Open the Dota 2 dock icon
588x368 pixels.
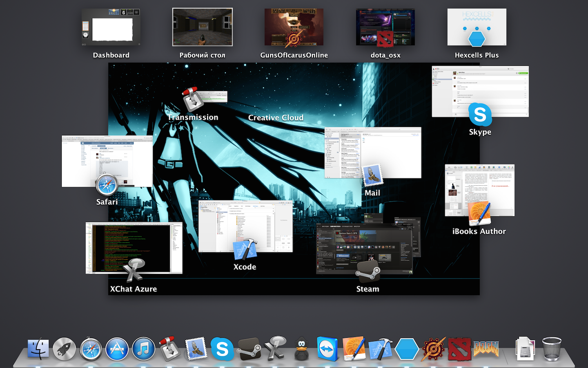tap(459, 349)
